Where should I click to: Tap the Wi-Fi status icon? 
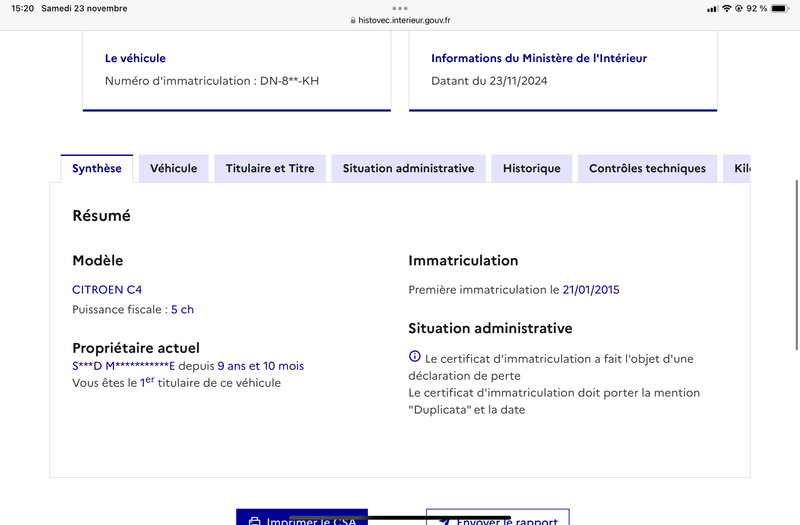coord(727,8)
